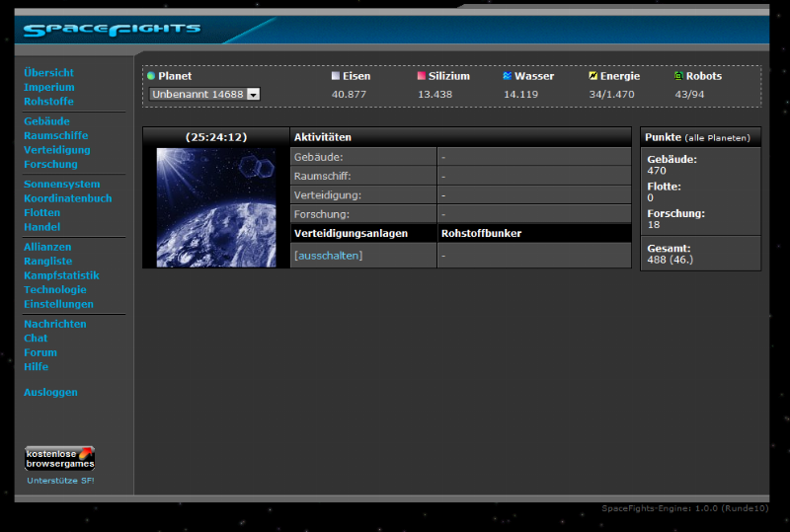Check Nachrichten
The height and width of the screenshot is (532, 790).
(55, 324)
